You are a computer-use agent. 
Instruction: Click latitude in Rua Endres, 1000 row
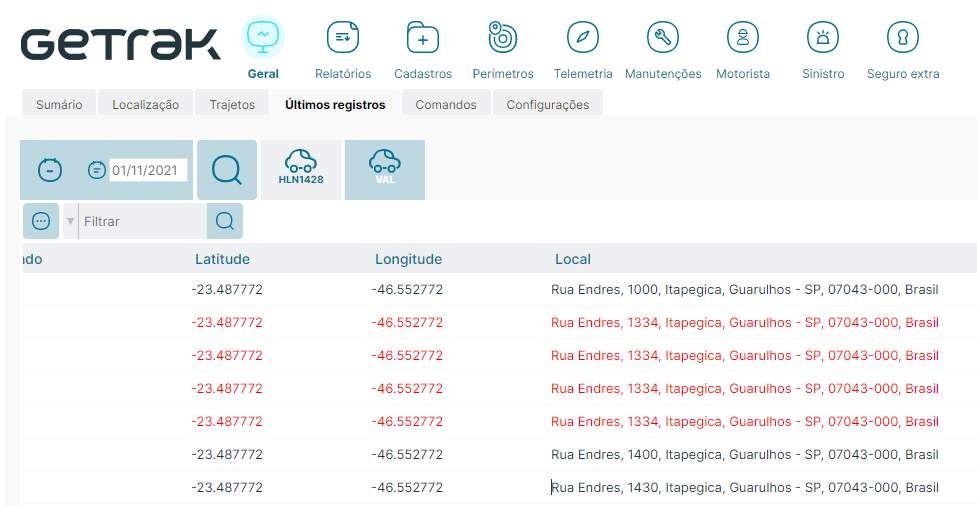pos(227,290)
